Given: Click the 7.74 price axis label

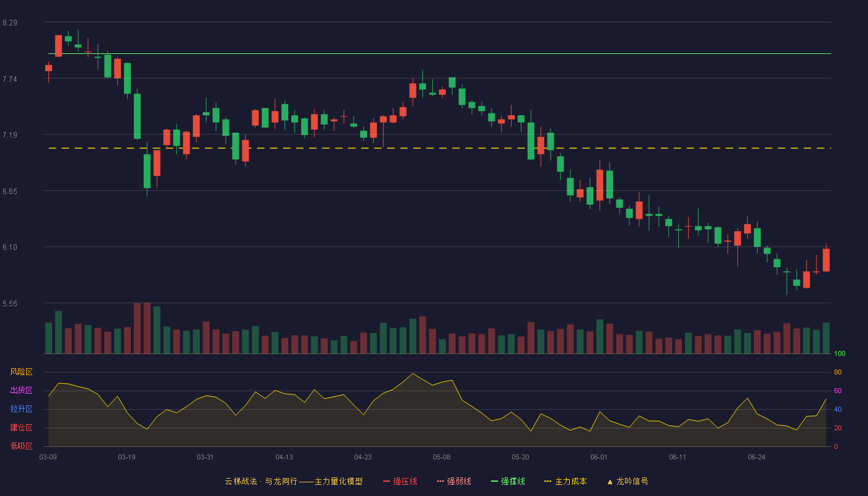Looking at the screenshot, I should [x=10, y=79].
